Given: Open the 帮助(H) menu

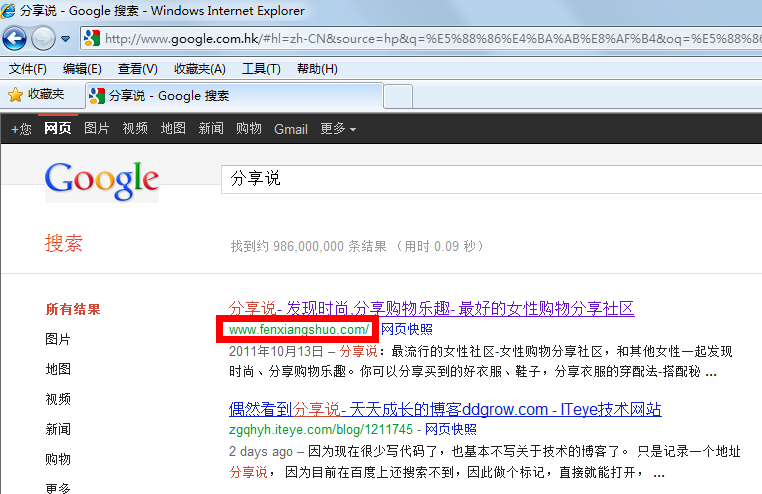Looking at the screenshot, I should tap(317, 69).
